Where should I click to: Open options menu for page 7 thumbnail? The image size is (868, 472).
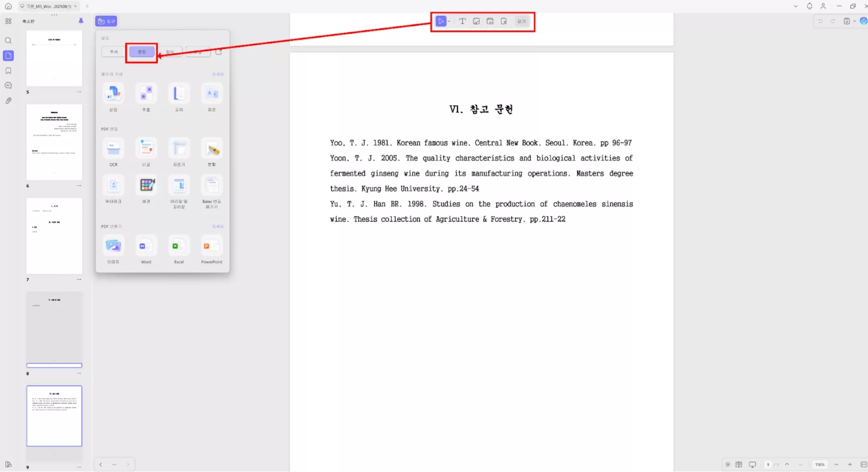(x=79, y=279)
